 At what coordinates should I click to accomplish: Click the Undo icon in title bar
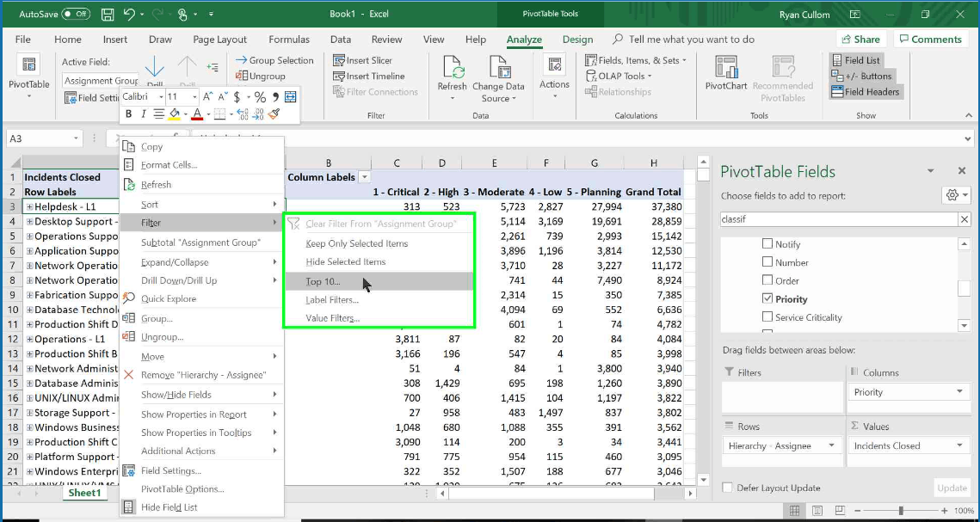(x=129, y=13)
